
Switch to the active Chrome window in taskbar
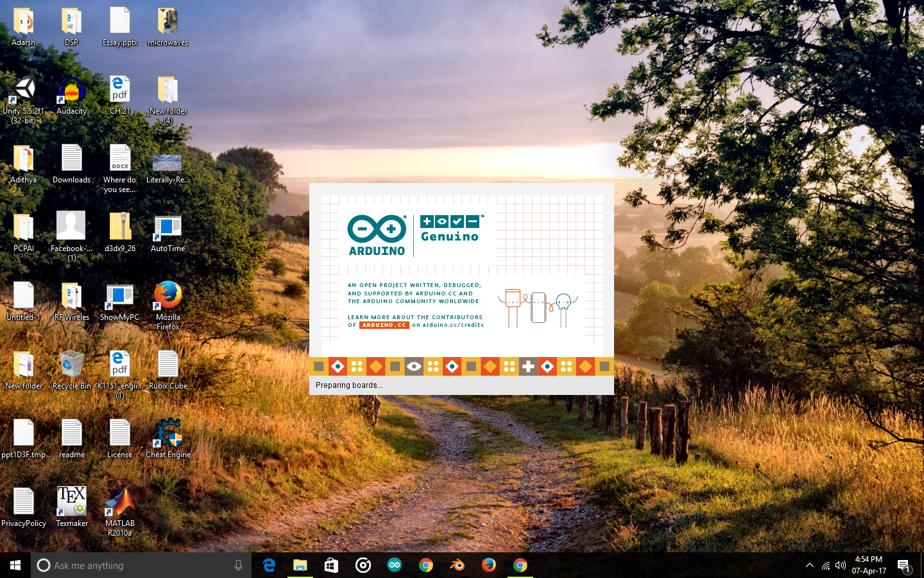520,565
